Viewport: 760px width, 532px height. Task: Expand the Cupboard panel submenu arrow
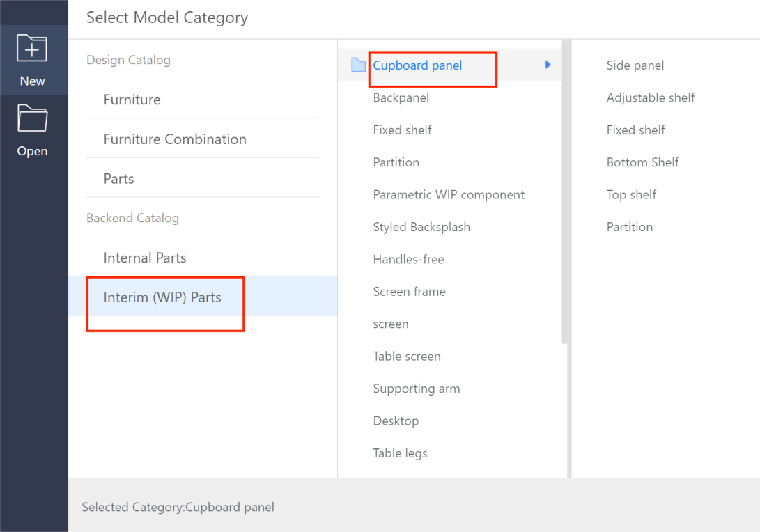[x=548, y=65]
